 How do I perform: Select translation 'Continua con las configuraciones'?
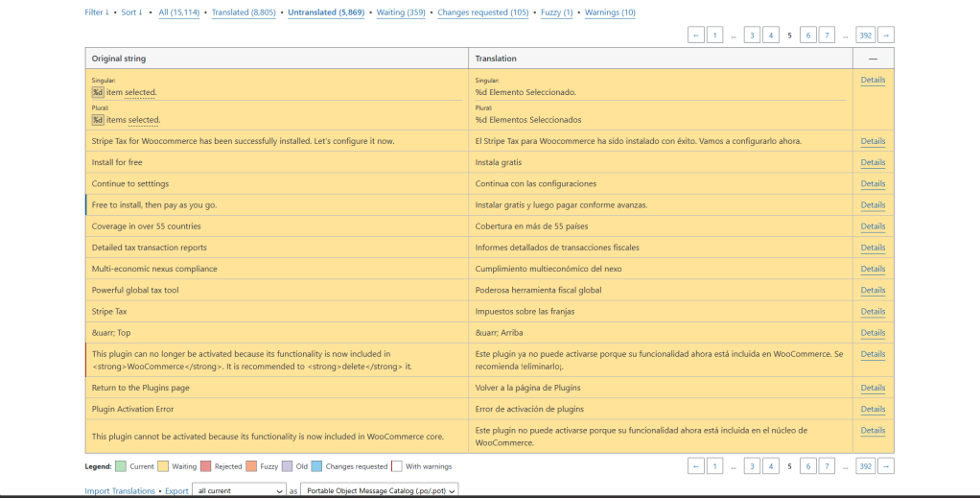[536, 184]
